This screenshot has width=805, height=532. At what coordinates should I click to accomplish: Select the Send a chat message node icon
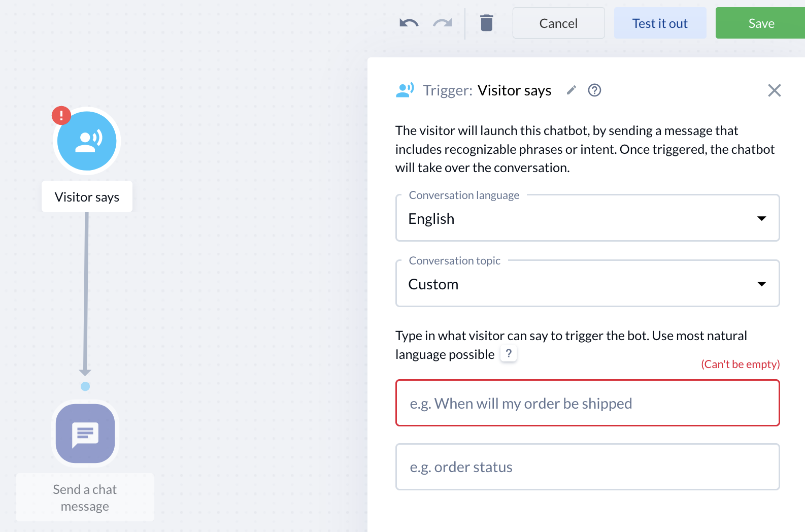click(x=85, y=434)
